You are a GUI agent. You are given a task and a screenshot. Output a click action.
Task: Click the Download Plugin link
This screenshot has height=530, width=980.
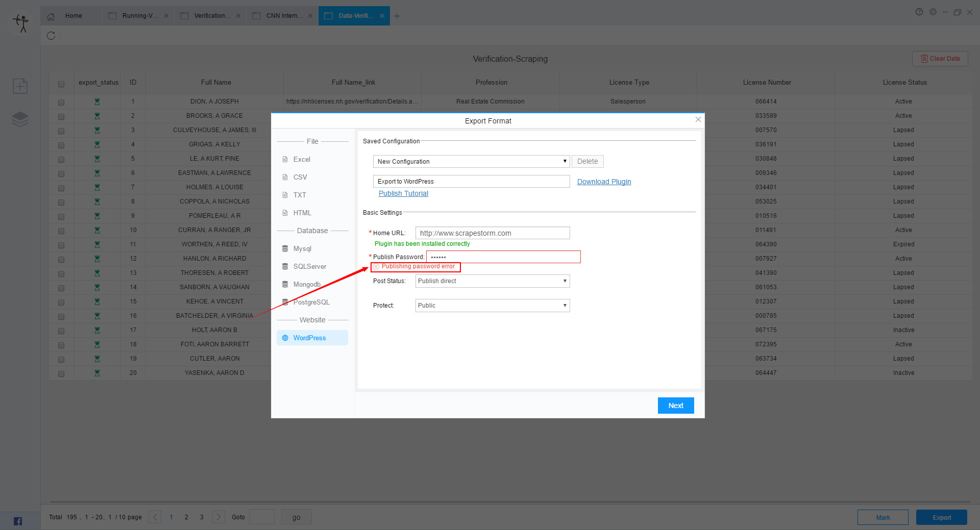pos(604,182)
